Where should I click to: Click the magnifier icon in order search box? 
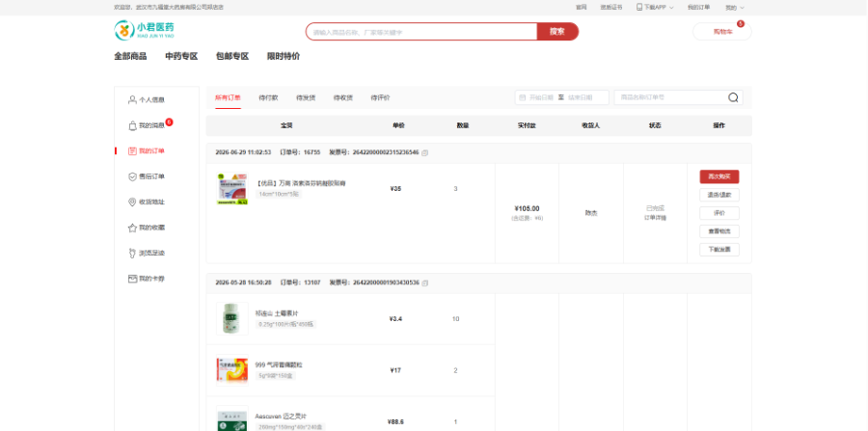pos(733,97)
